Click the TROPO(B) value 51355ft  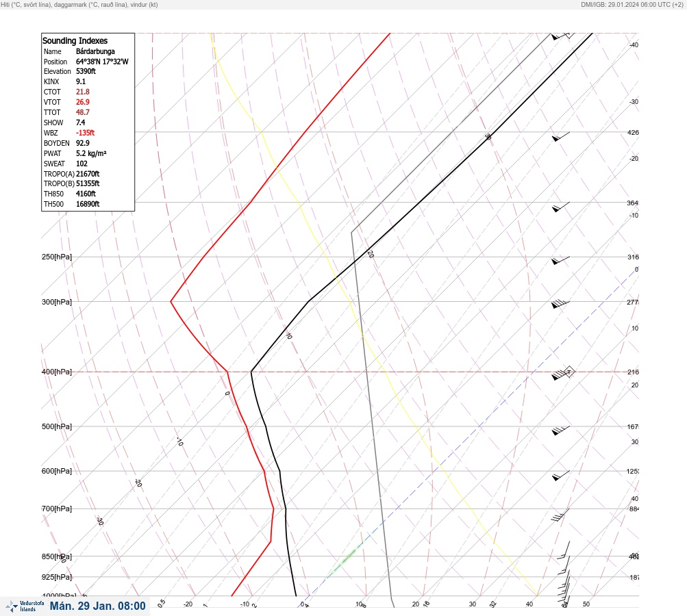click(x=88, y=183)
